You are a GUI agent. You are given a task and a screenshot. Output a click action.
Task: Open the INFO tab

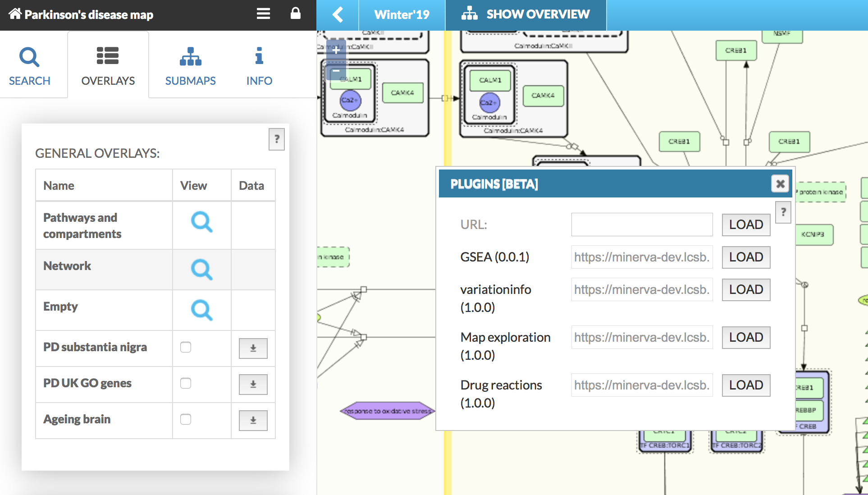259,65
